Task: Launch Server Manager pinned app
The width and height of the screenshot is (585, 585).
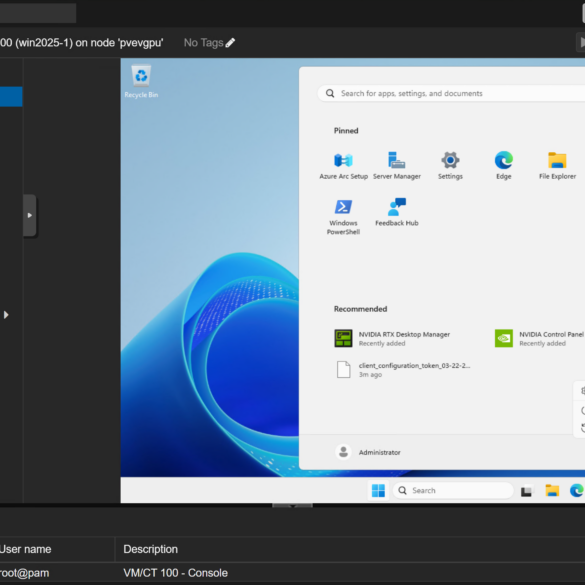Action: coord(397,165)
